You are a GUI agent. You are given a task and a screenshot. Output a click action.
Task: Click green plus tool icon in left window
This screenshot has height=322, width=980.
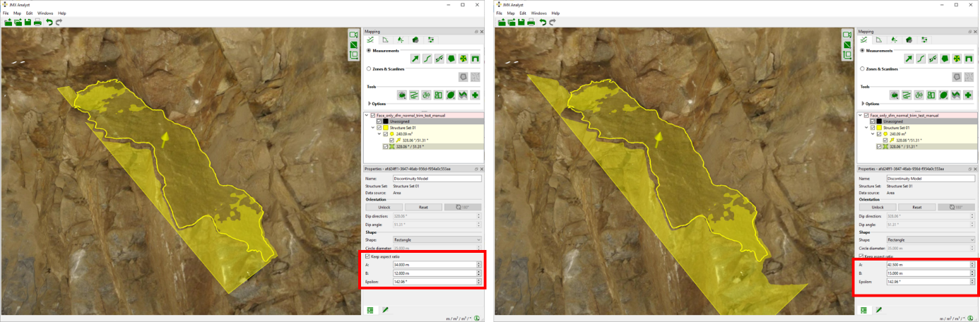pos(475,95)
